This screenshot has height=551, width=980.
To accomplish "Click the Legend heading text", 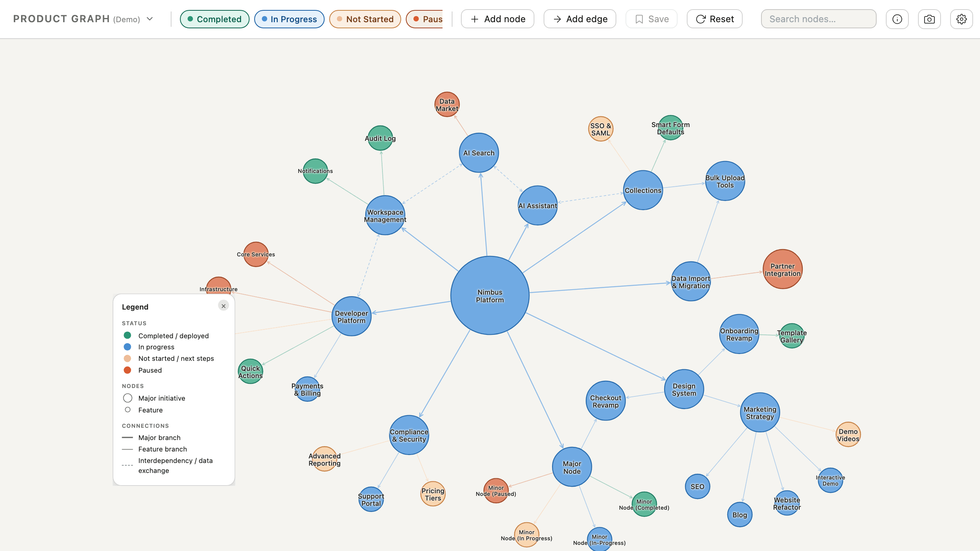I will pyautogui.click(x=135, y=307).
